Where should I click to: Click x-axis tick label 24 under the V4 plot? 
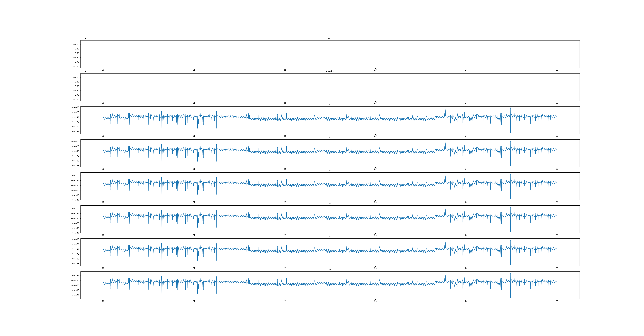466,235
